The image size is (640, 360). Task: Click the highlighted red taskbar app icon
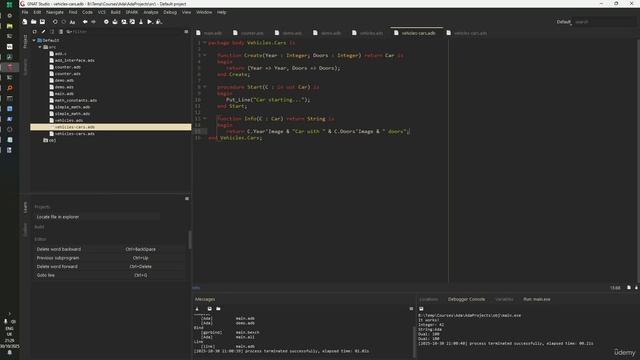point(9,67)
